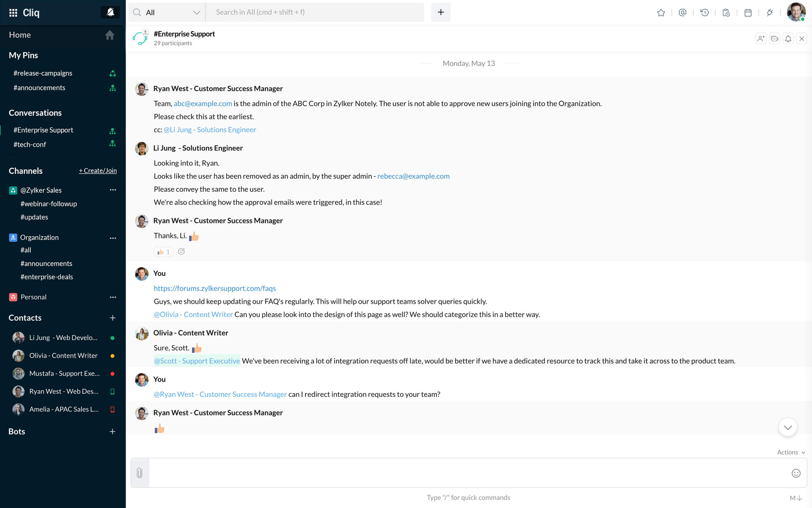This screenshot has height=508, width=812.
Task: Open the #all channel
Action: click(x=26, y=250)
